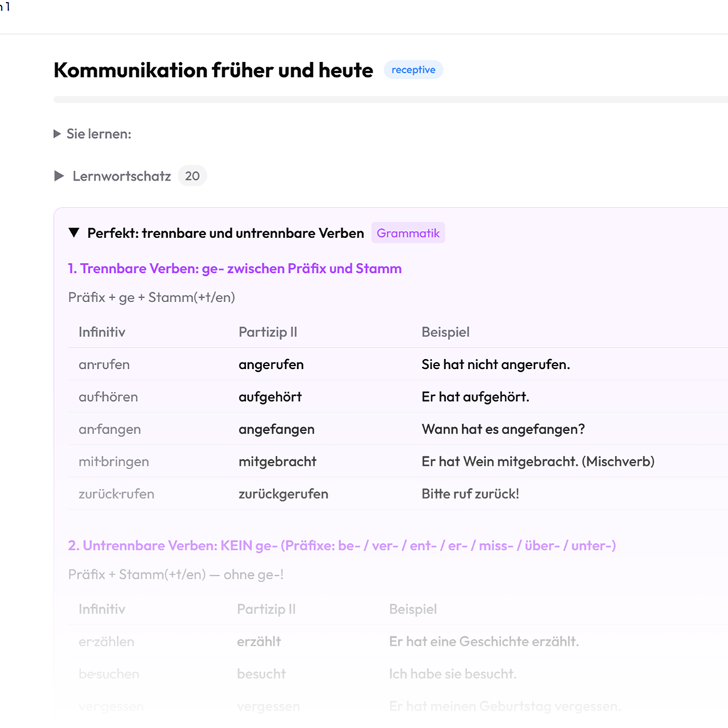Click the purple Grammatik tag
The height and width of the screenshot is (728, 728).
pyautogui.click(x=408, y=233)
